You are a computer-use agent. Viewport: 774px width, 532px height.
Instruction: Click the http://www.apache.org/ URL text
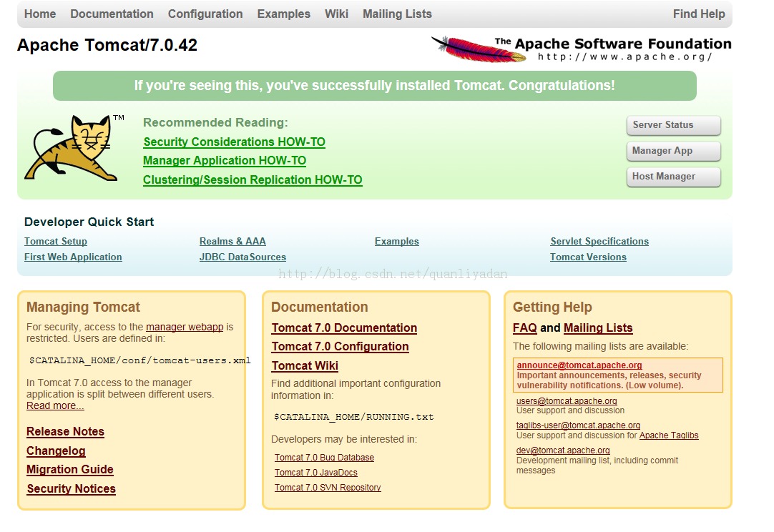click(x=625, y=56)
